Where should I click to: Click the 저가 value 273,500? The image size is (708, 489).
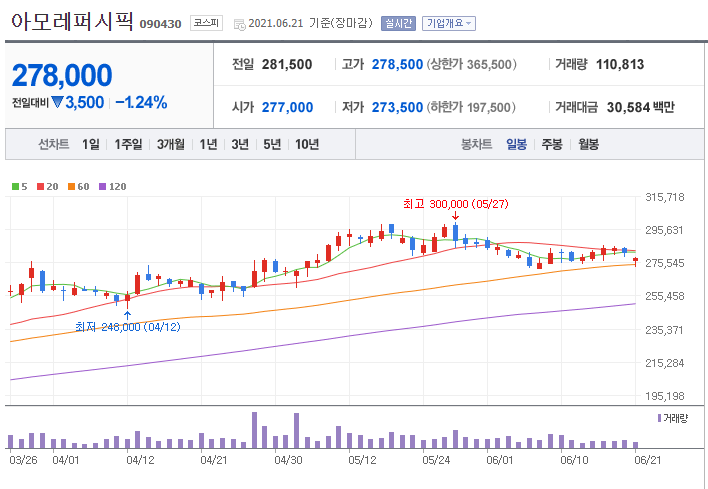(x=397, y=107)
